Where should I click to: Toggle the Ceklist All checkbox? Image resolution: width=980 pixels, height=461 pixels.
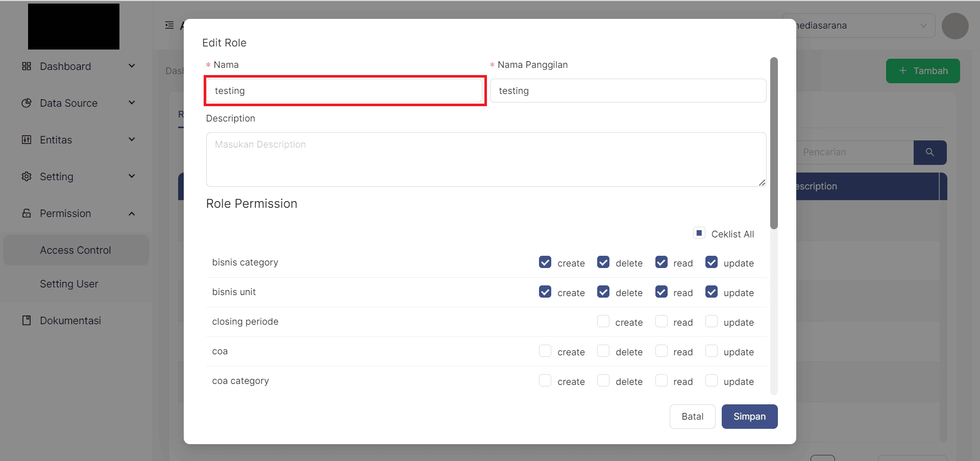pos(699,233)
